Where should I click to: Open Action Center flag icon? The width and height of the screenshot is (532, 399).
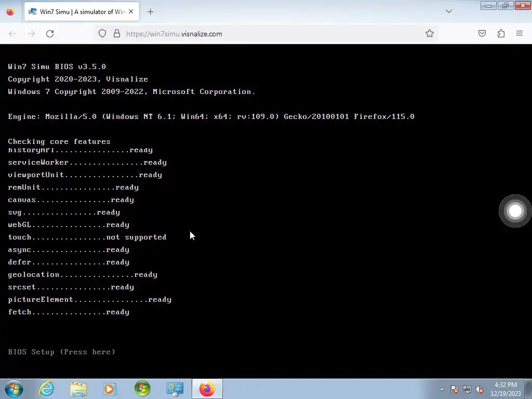[454, 389]
